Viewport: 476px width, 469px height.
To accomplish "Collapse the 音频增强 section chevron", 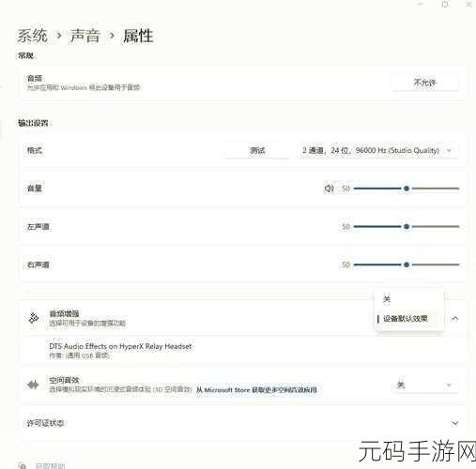I will [x=454, y=319].
